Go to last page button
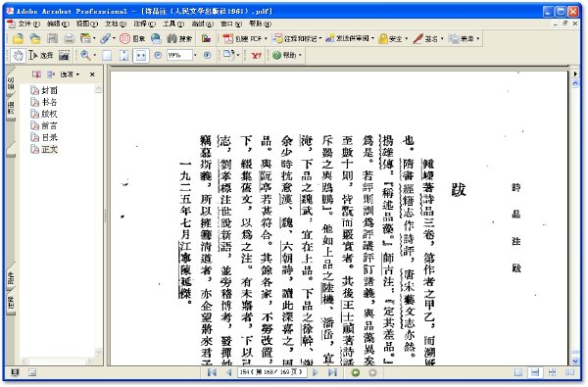Image resolution: width=588 pixels, height=387 pixels. pyautogui.click(x=332, y=372)
